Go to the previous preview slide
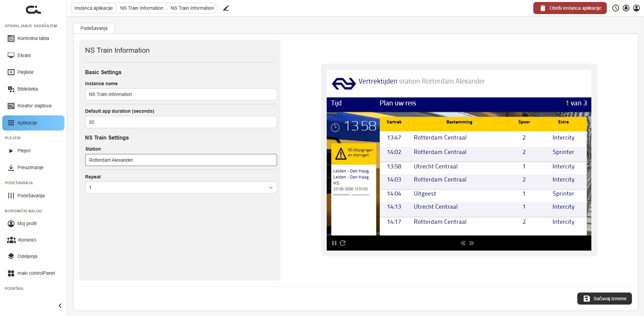Screen dimensions: 644x316 [463, 243]
